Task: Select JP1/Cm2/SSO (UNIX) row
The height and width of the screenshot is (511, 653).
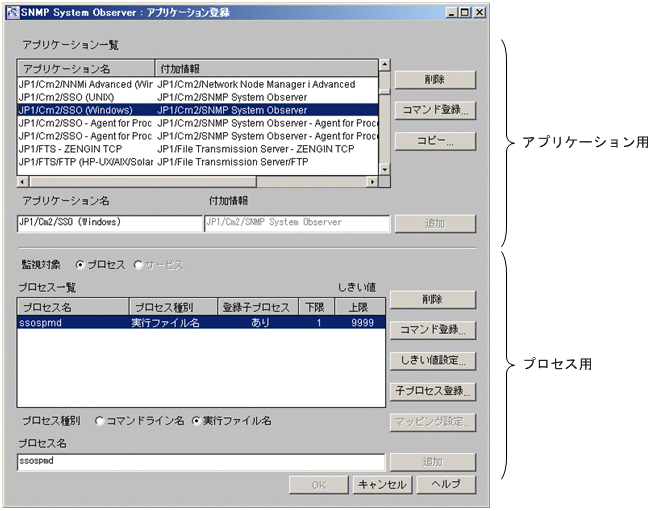Action: pos(198,97)
